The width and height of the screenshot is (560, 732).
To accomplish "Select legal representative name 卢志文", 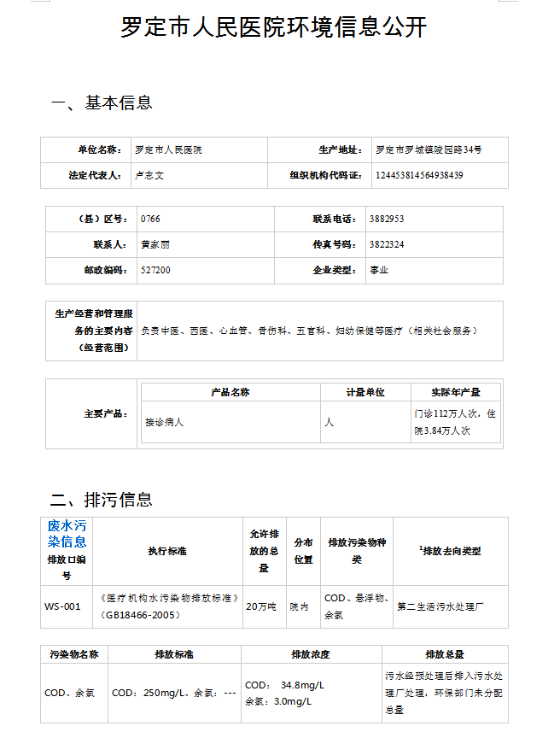I will click(149, 176).
